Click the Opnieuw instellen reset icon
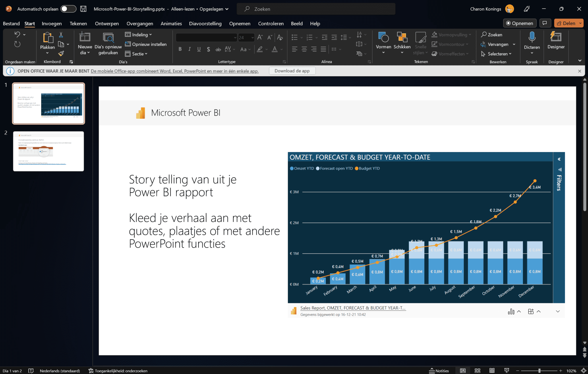 pyautogui.click(x=129, y=44)
